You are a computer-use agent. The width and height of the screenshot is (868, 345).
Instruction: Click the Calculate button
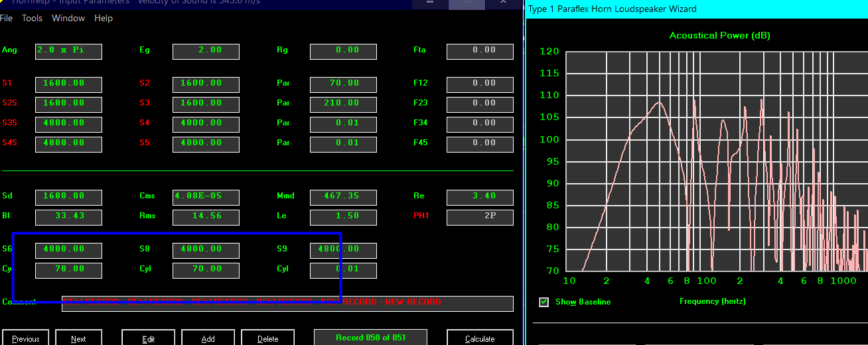[480, 338]
